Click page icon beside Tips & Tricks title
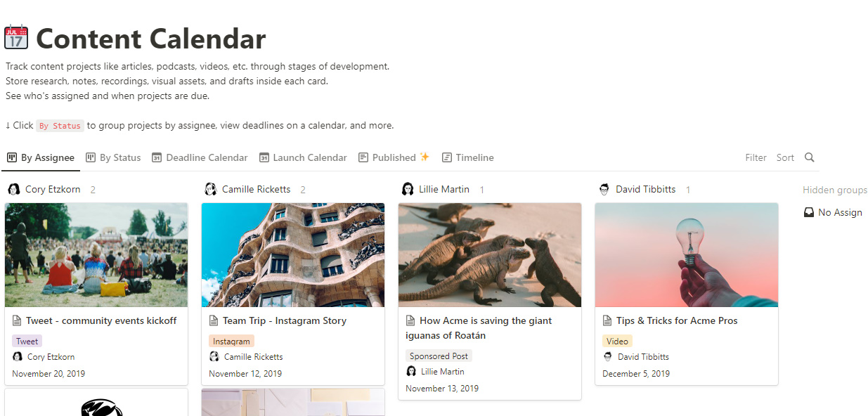Screen dimensions: 868x416 pyautogui.click(x=608, y=320)
